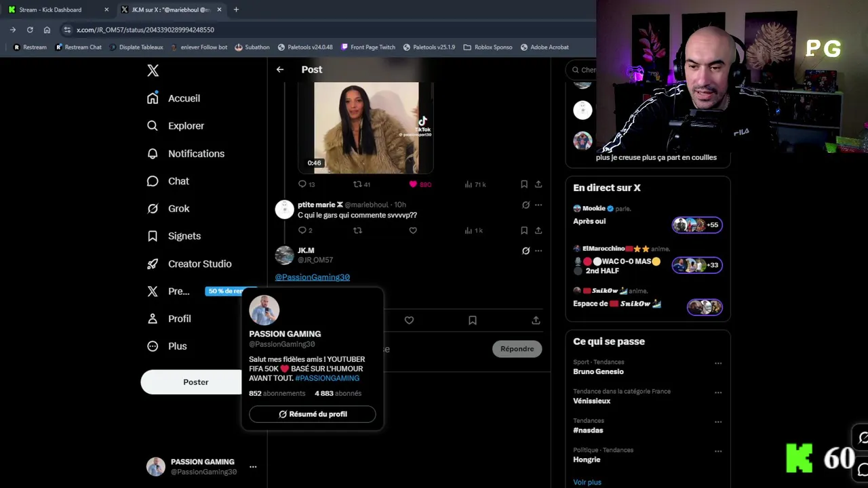Like JK.M post heart icon
Image resolution: width=868 pixels, height=488 pixels.
coord(409,320)
